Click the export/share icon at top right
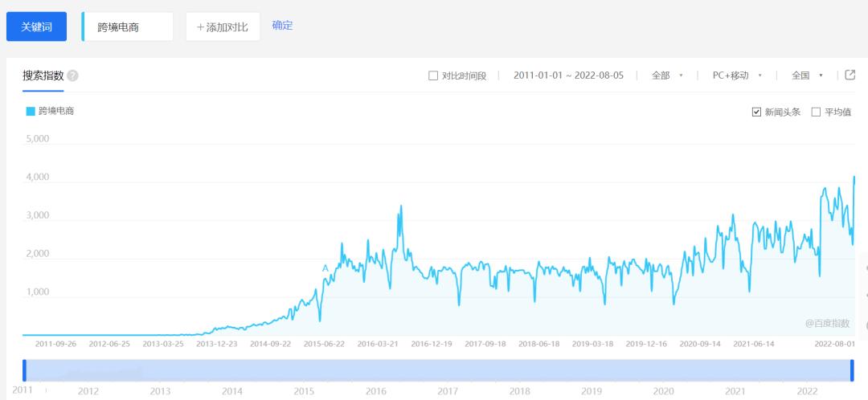 coord(850,75)
